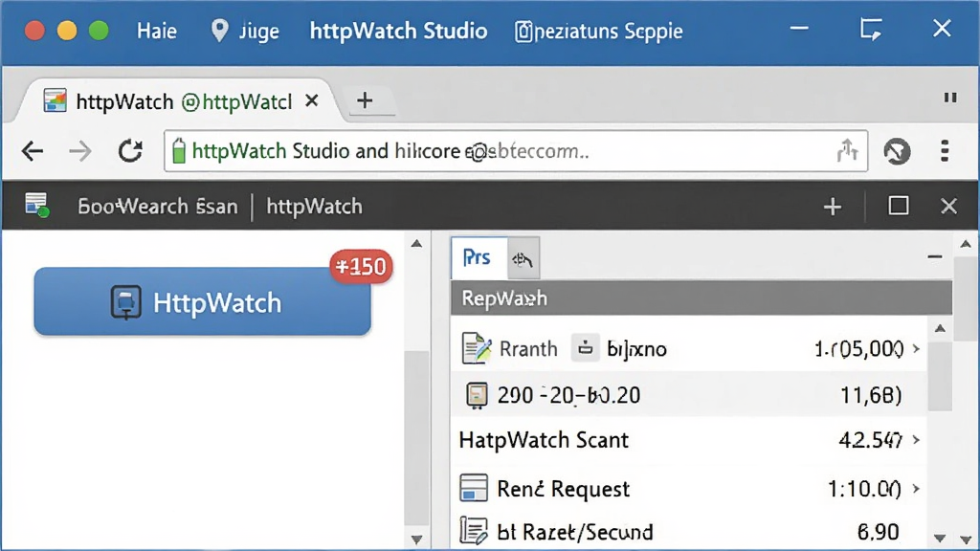Select the Rranth row label

(528, 348)
